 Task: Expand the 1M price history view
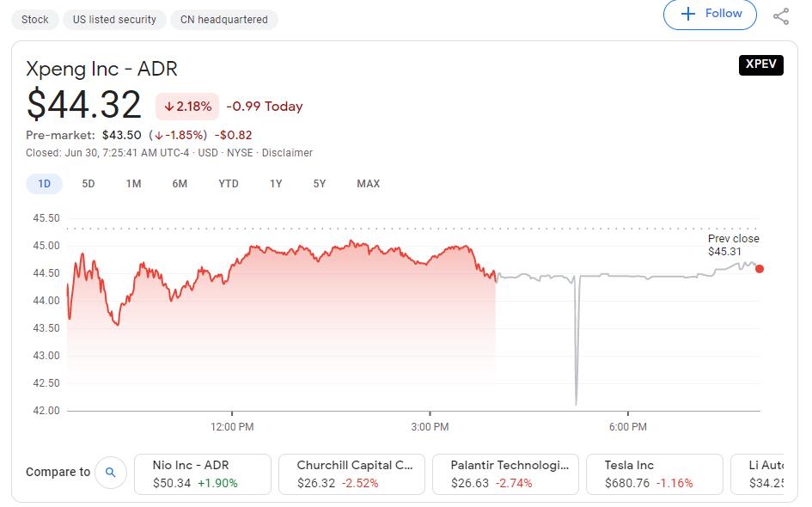coord(133,183)
